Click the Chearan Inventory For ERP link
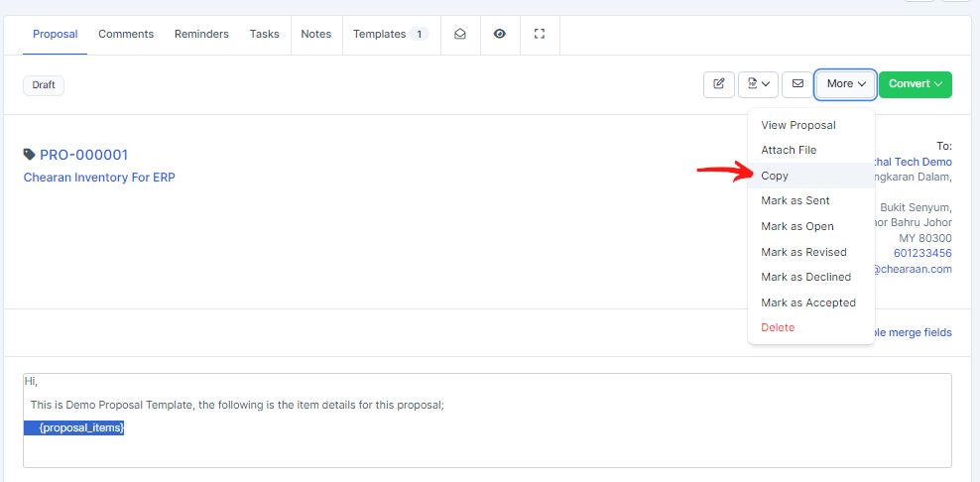 click(x=99, y=178)
